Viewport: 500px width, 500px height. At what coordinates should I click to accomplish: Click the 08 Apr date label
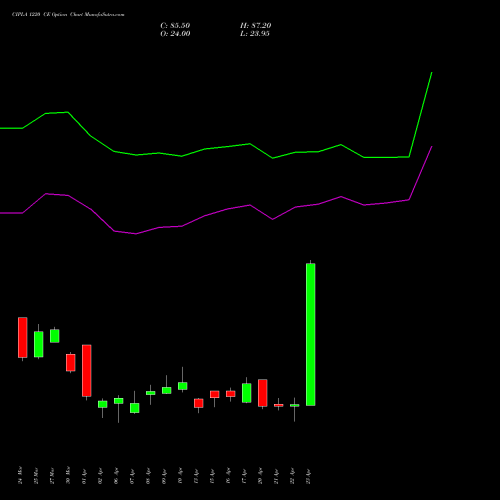click(148, 476)
